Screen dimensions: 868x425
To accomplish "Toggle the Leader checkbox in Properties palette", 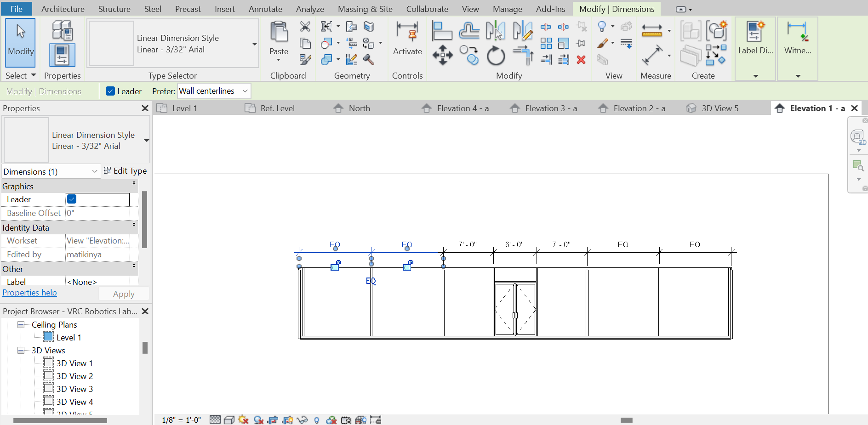I will pos(71,199).
